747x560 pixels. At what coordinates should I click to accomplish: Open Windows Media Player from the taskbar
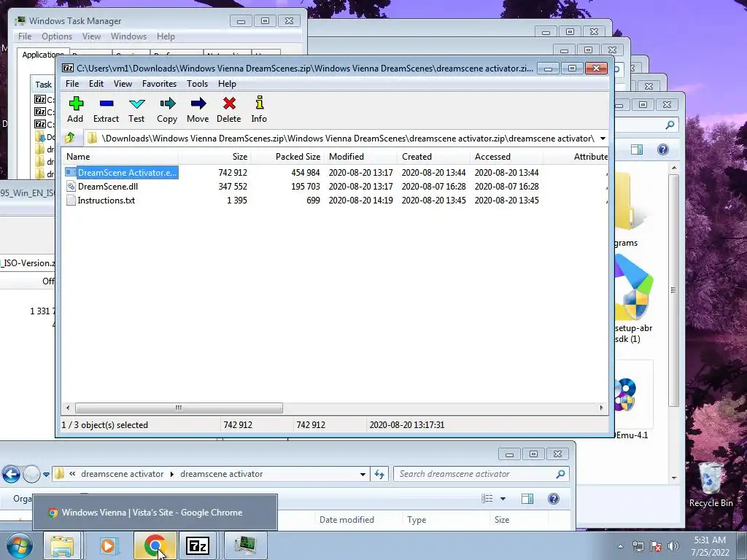108,545
